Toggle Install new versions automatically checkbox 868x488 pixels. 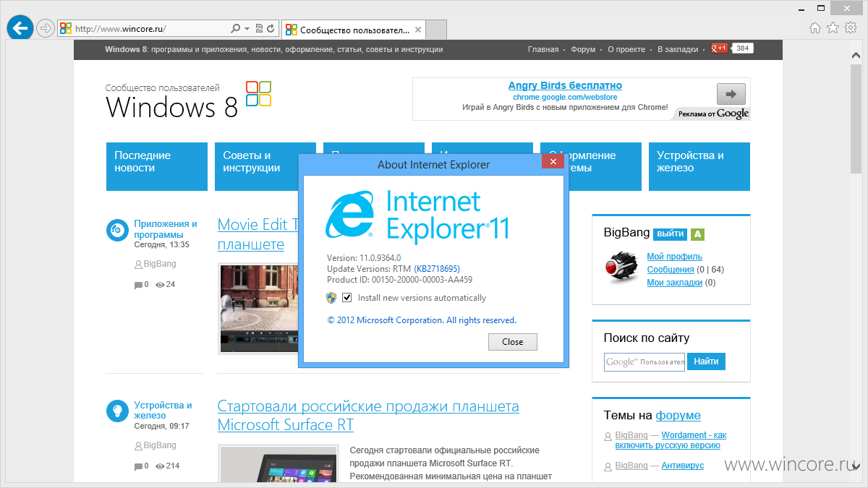[x=347, y=298]
